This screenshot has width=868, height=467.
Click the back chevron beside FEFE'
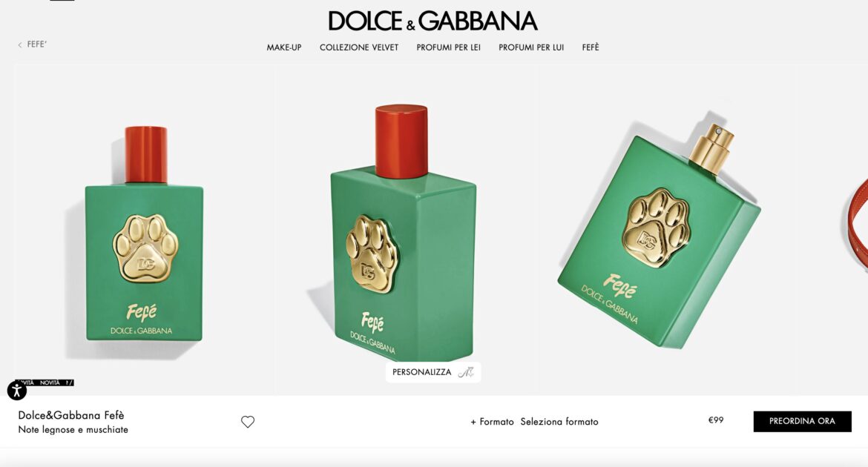(x=20, y=44)
